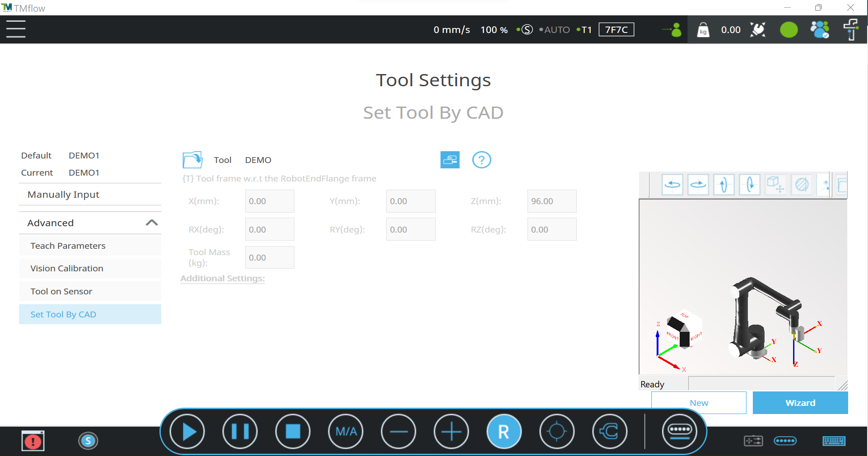Click the minus speed decrease button
The image size is (868, 456).
(398, 432)
